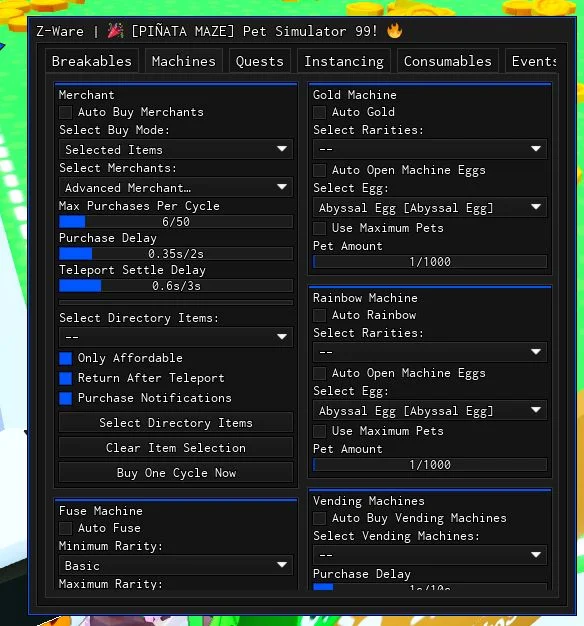584x626 pixels.
Task: Click Clear Item Selection button
Action: (176, 448)
